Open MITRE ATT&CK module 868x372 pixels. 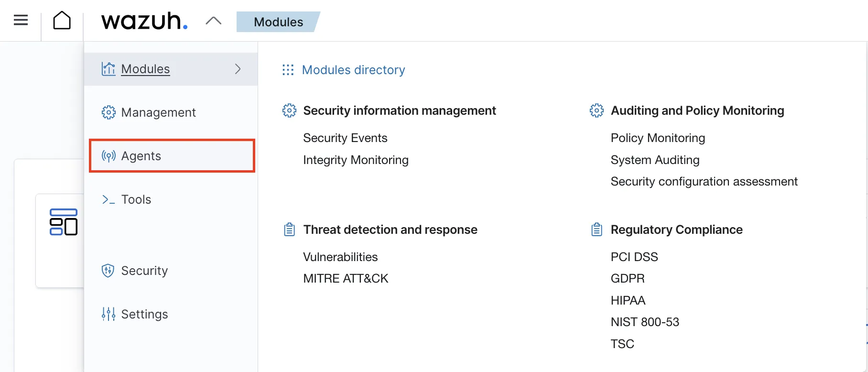(346, 278)
